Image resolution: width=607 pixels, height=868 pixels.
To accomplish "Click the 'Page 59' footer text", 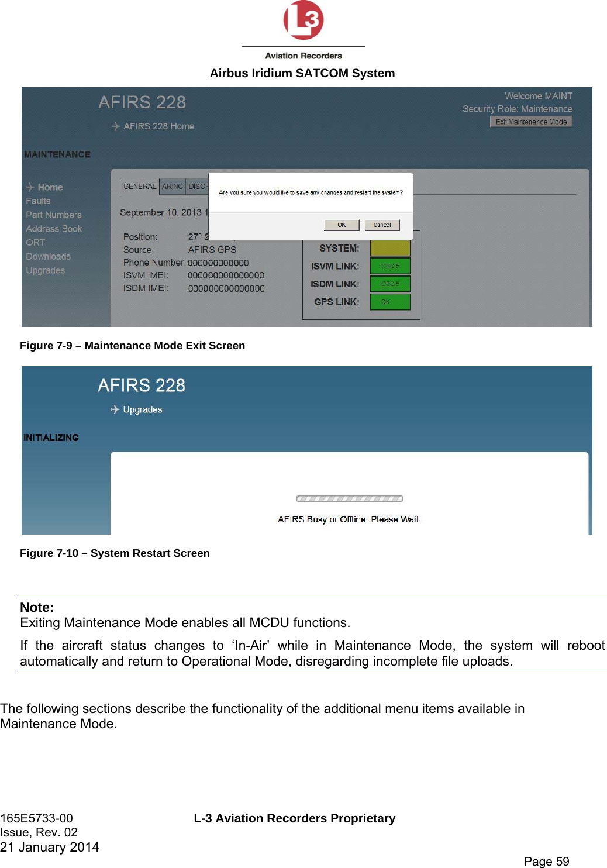I will click(547, 861).
